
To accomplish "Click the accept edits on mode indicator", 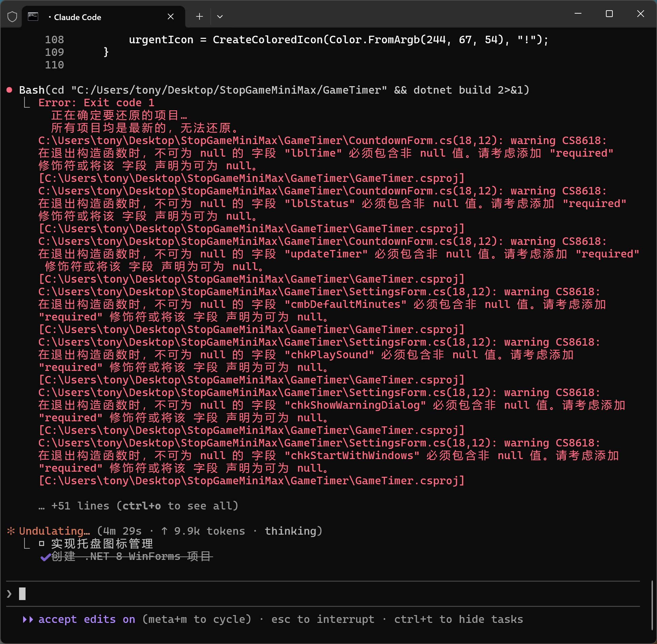I will [x=87, y=619].
